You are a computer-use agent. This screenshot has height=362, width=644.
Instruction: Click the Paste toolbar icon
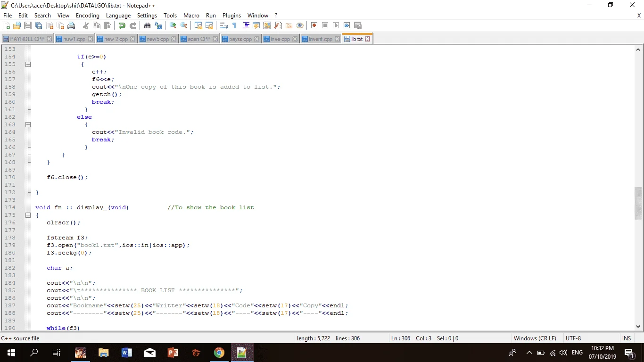107,25
